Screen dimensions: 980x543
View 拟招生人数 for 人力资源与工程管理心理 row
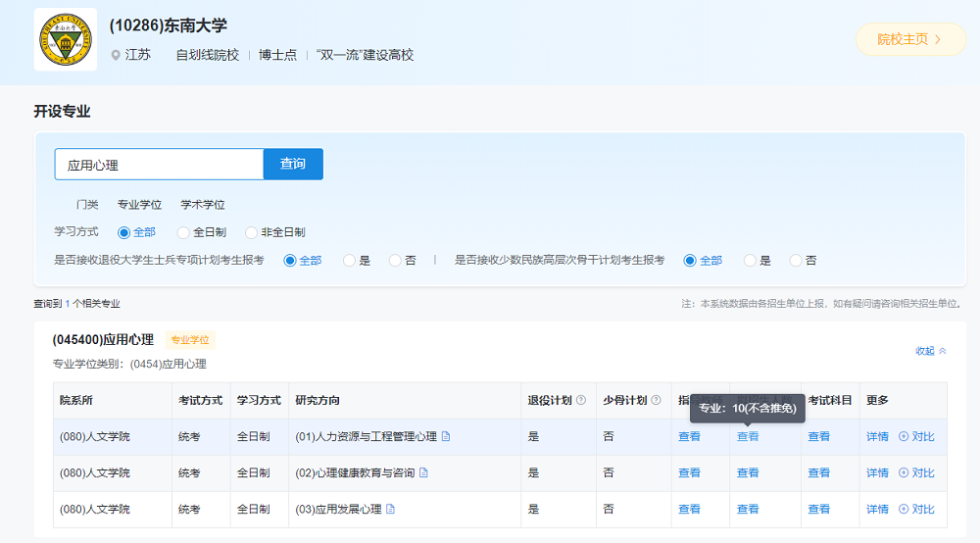748,436
